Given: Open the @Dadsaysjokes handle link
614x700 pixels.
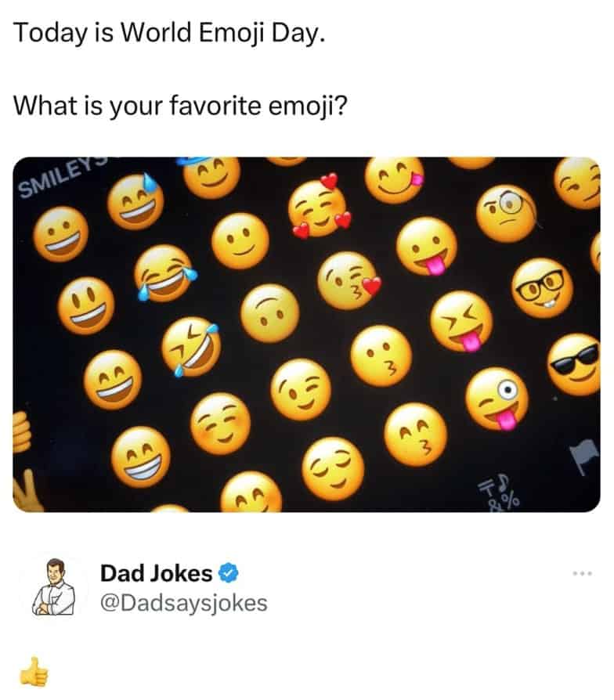Looking at the screenshot, I should 183,603.
